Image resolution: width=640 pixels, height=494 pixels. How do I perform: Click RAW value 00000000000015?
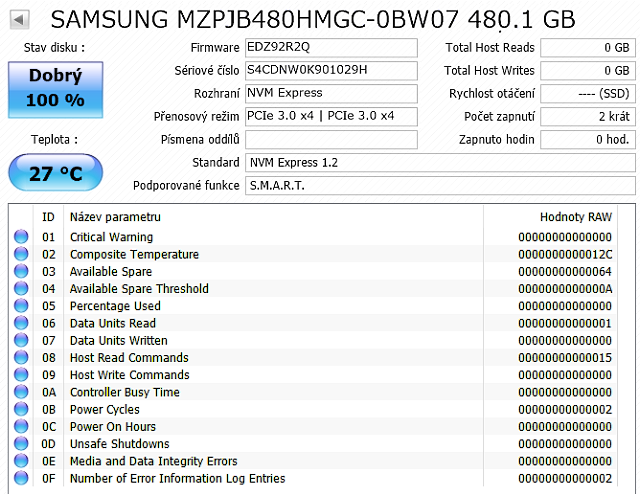click(565, 357)
